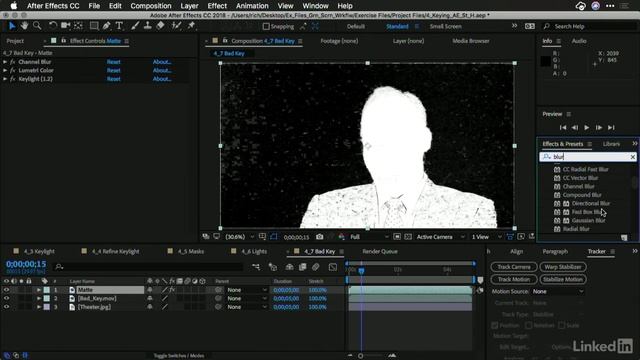Enable the Snapping checkbox
This screenshot has height=360, width=640.
tap(266, 27)
